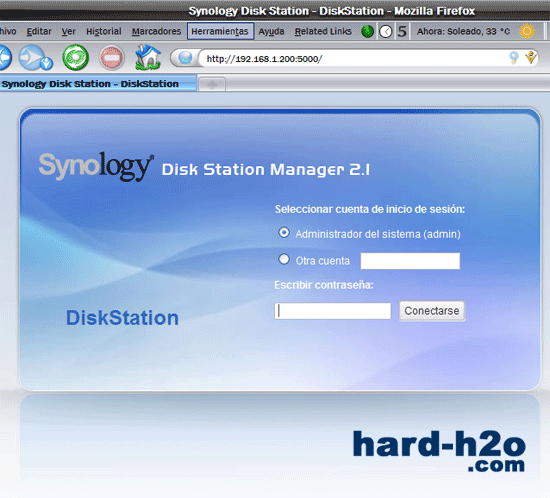This screenshot has height=498, width=550.
Task: Reload the page with the green refresh icon
Action: (x=75, y=58)
